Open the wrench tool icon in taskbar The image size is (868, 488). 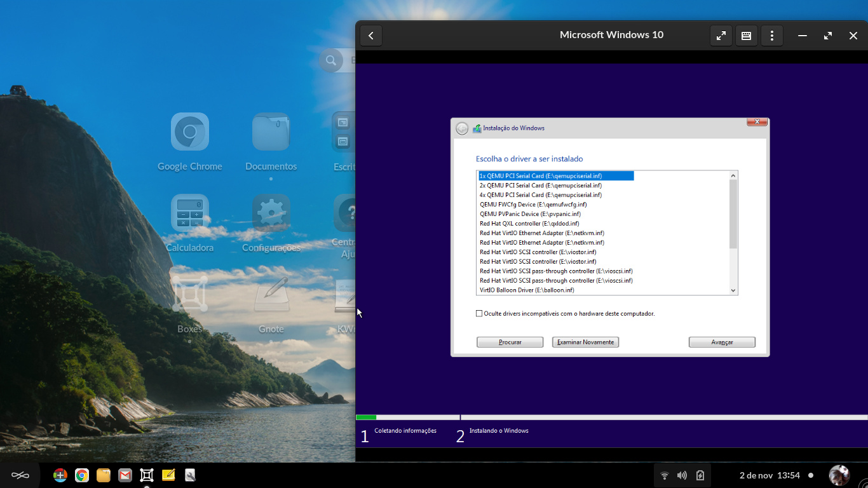click(x=190, y=475)
